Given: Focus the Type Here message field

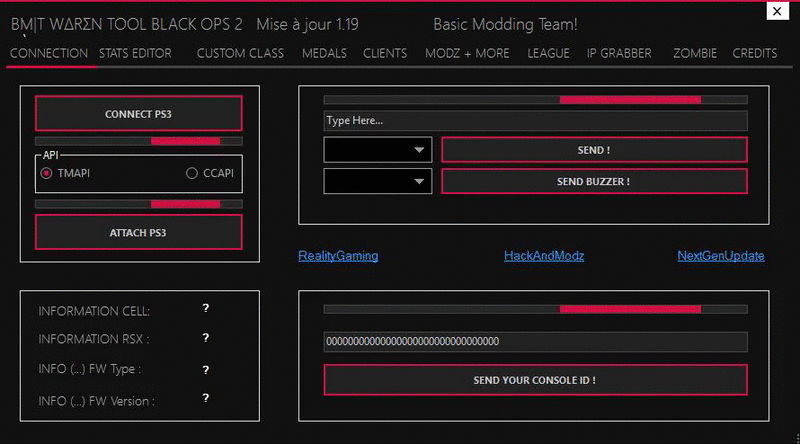Looking at the screenshot, I should click(535, 121).
